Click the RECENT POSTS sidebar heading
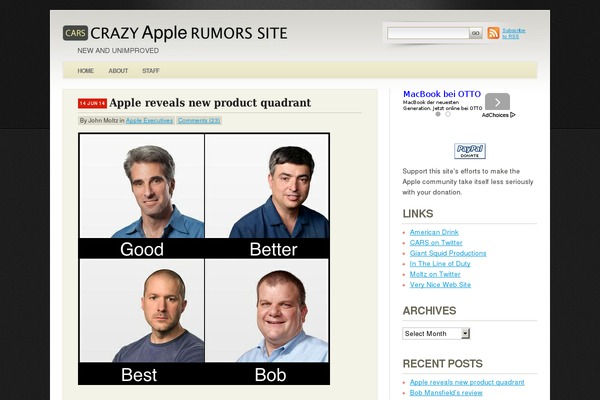The height and width of the screenshot is (400, 600). 443,364
